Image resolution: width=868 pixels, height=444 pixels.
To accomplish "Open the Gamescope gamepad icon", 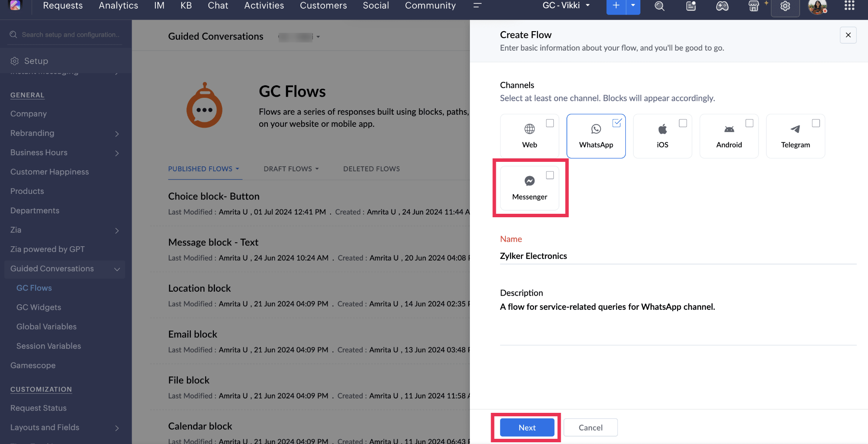I will (722, 6).
